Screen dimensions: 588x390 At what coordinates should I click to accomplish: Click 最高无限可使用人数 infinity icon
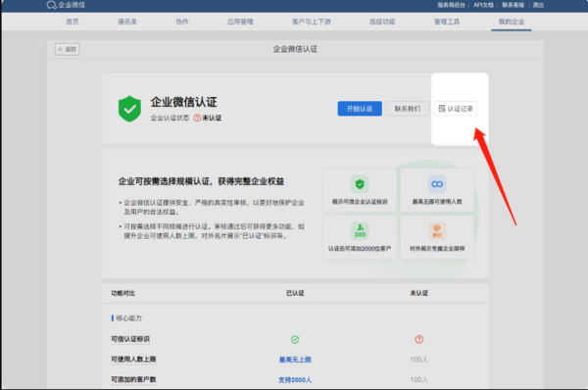click(437, 184)
